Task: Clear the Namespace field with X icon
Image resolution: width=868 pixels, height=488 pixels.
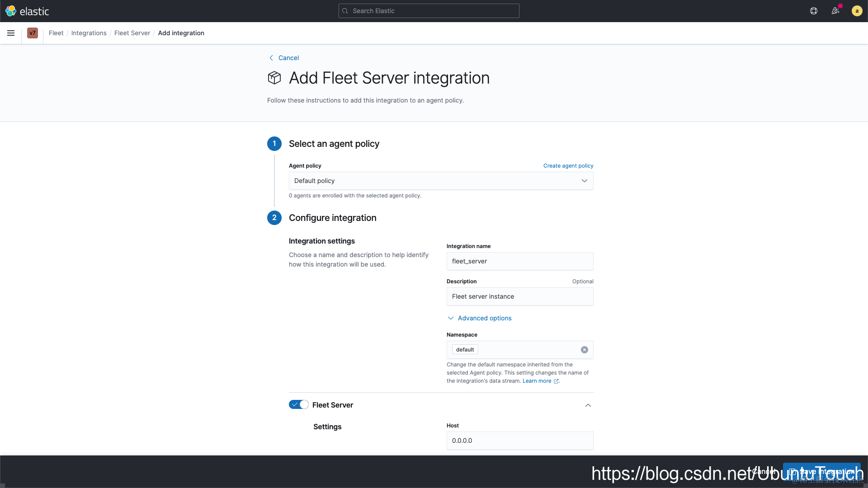Action: (585, 350)
